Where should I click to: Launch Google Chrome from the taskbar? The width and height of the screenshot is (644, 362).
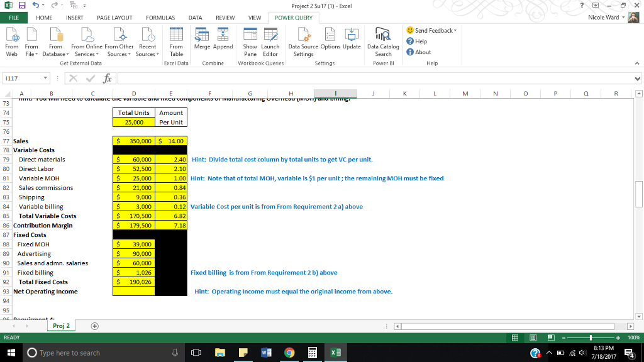click(289, 353)
